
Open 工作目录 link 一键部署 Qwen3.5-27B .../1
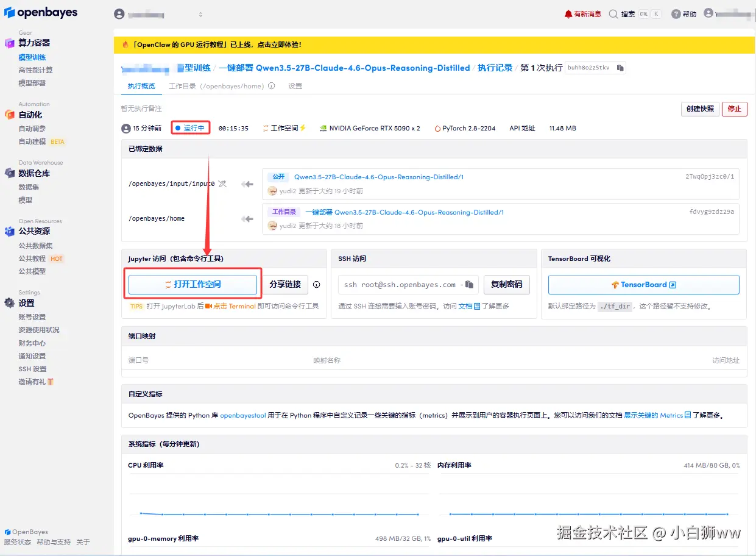pos(404,212)
